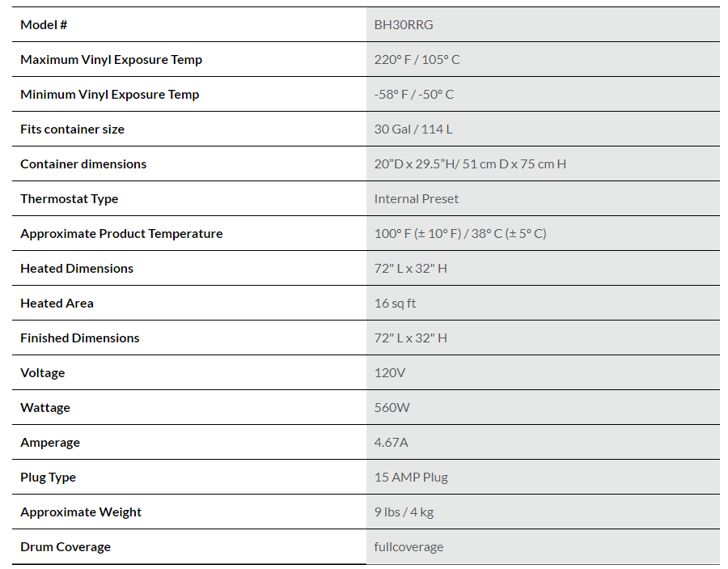
Task: Click the Approximate Product Temperature label
Action: pyautogui.click(x=121, y=234)
